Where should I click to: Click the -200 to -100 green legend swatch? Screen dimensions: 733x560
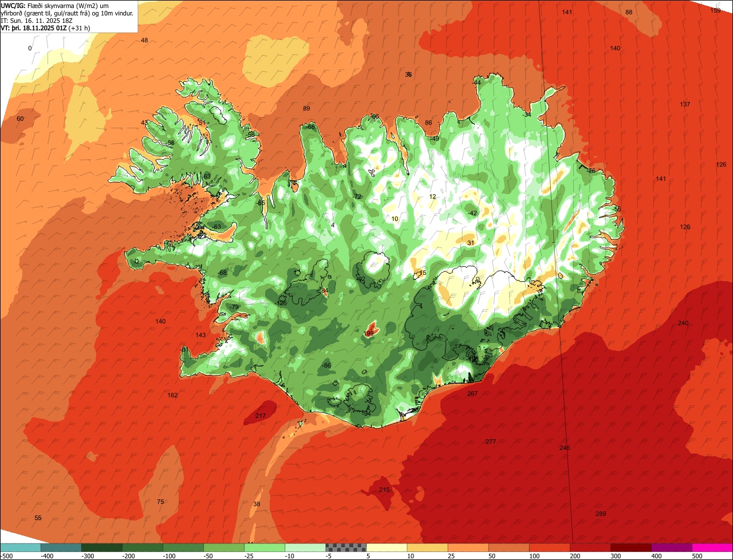143,547
